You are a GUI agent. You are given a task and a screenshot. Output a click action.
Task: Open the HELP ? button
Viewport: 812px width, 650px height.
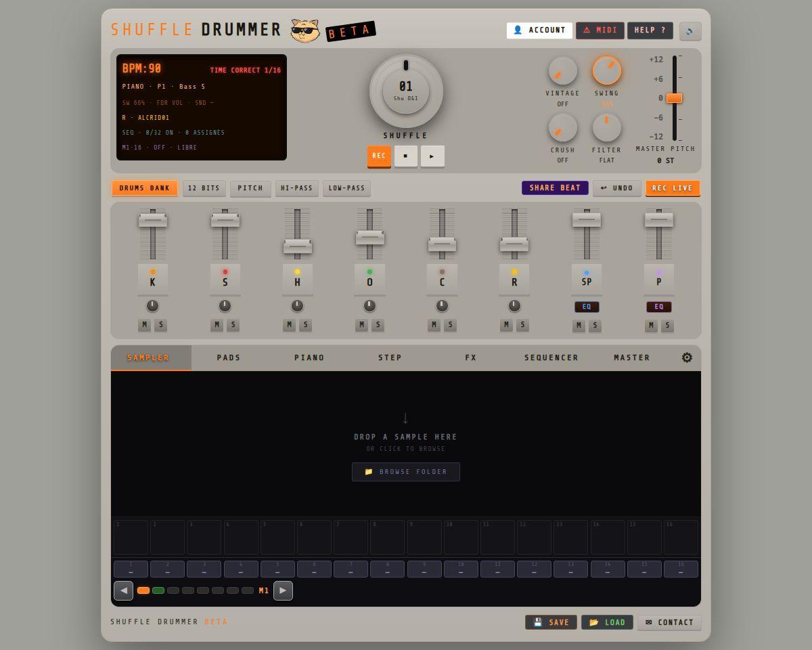tap(650, 30)
